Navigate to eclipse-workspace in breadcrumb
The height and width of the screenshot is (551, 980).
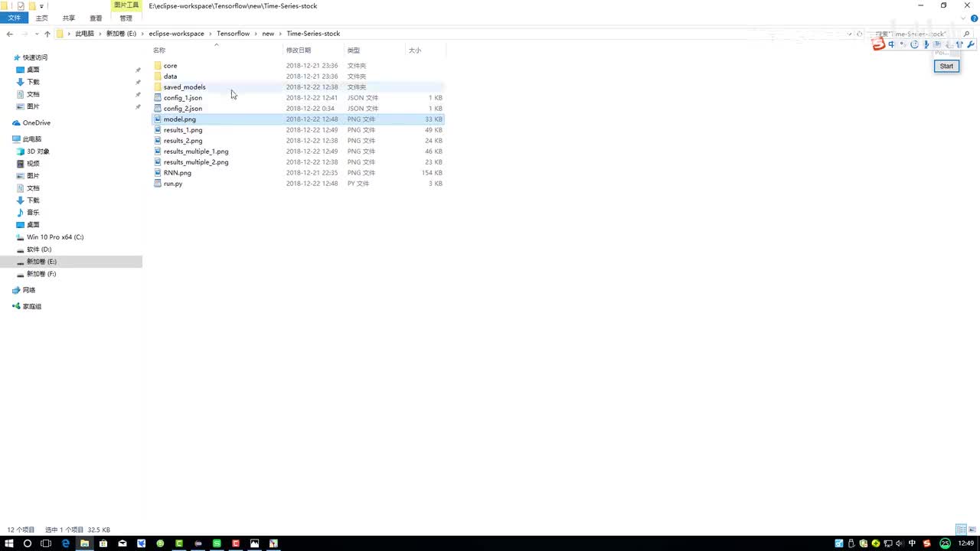176,34
